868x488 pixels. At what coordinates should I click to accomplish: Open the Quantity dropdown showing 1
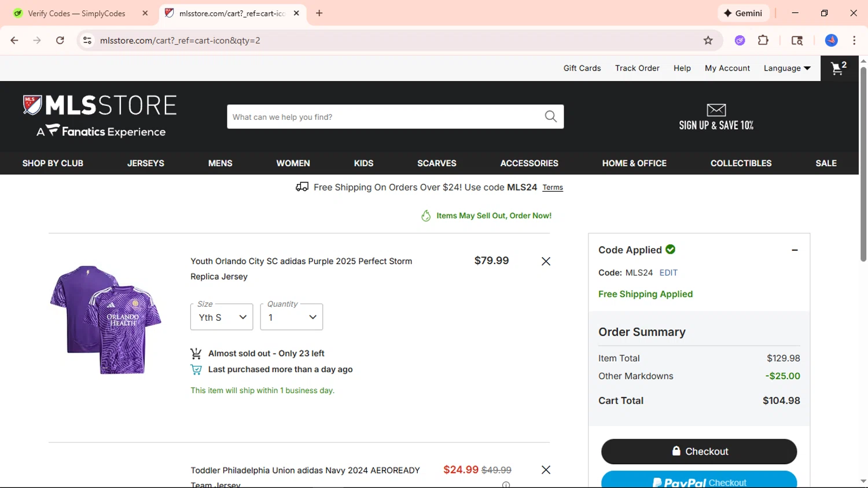[x=292, y=317]
